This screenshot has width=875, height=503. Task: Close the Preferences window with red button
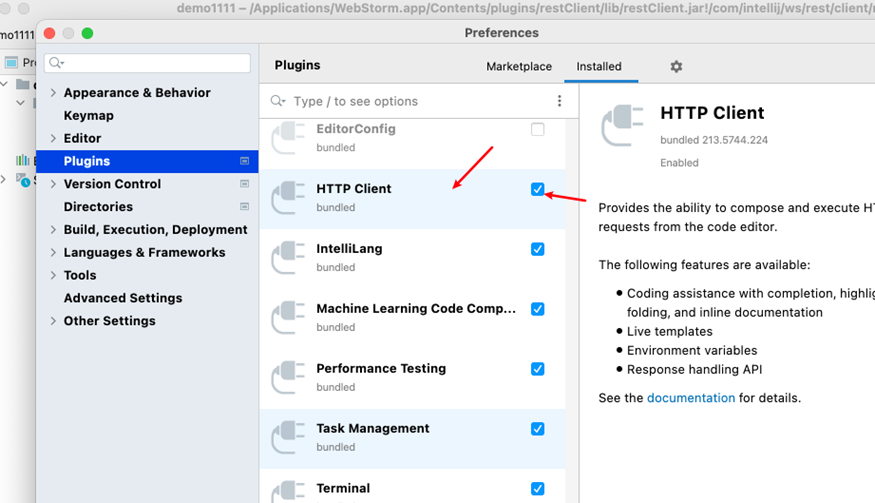tap(49, 33)
